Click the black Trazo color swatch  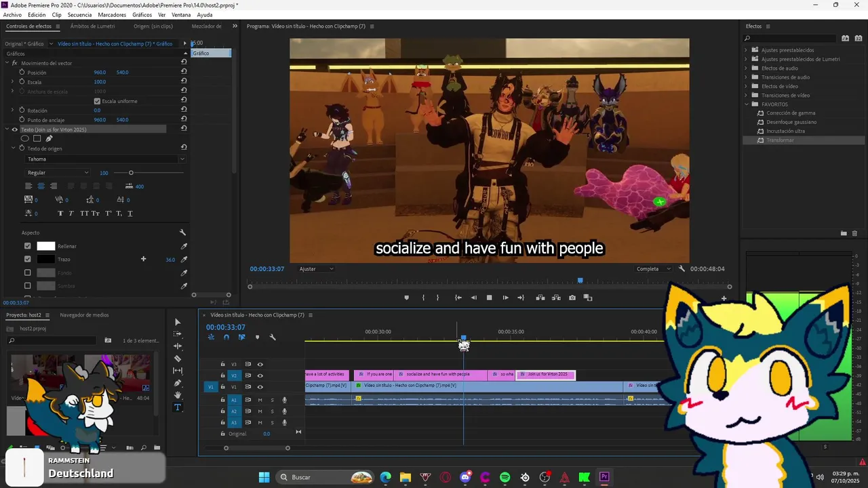(46, 259)
